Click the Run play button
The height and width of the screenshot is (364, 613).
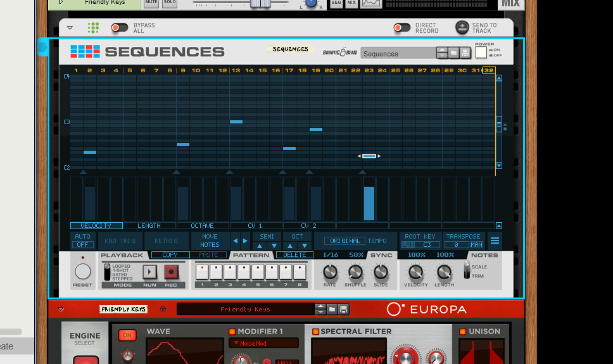coord(149,272)
